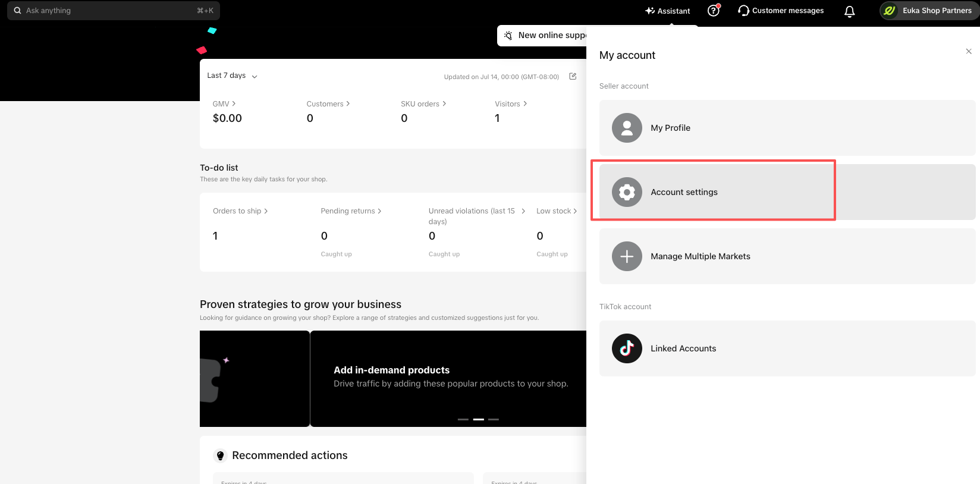Image resolution: width=980 pixels, height=484 pixels.
Task: Select Account settings option
Action: [787, 192]
